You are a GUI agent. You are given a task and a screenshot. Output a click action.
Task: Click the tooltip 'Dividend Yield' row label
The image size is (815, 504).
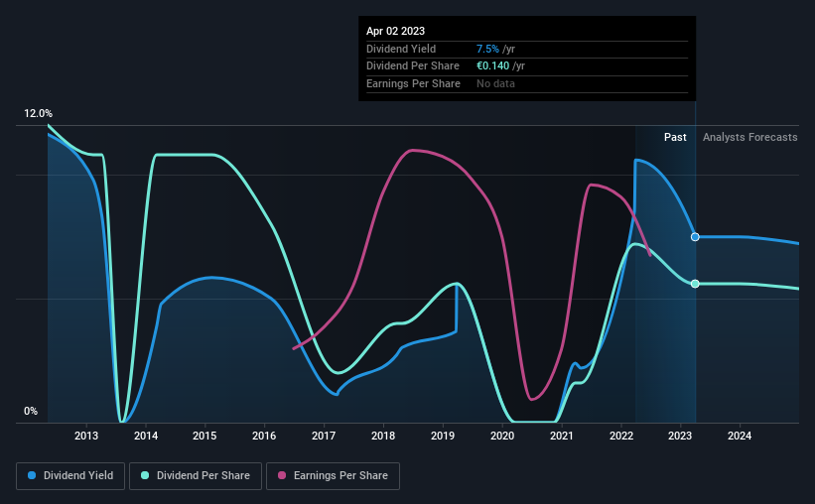click(x=401, y=49)
